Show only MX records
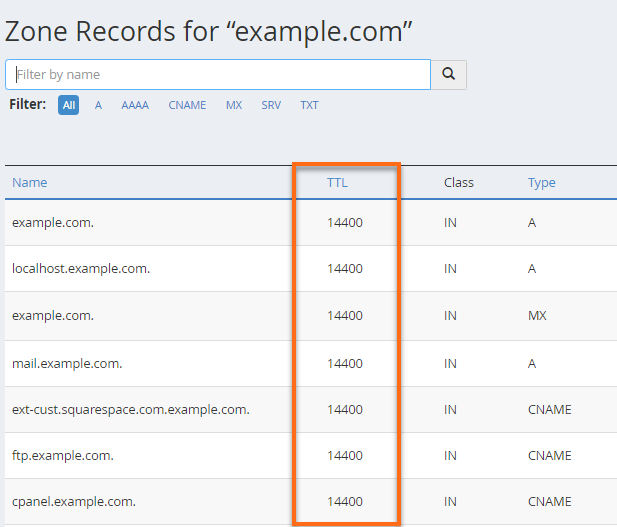 [234, 105]
